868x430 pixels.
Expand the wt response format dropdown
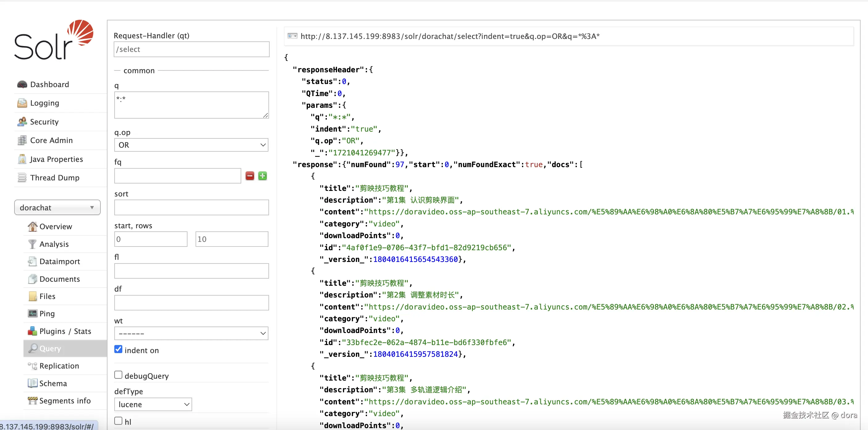[x=191, y=333]
